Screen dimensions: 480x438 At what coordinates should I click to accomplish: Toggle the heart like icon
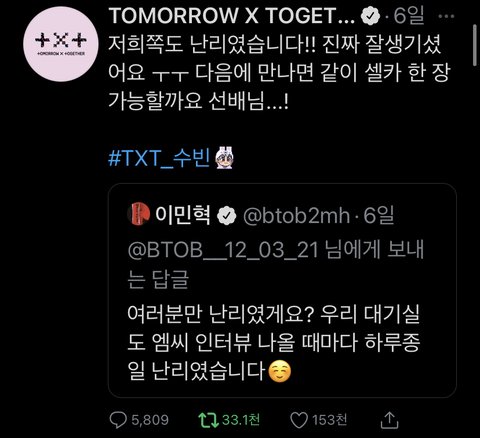click(299, 420)
